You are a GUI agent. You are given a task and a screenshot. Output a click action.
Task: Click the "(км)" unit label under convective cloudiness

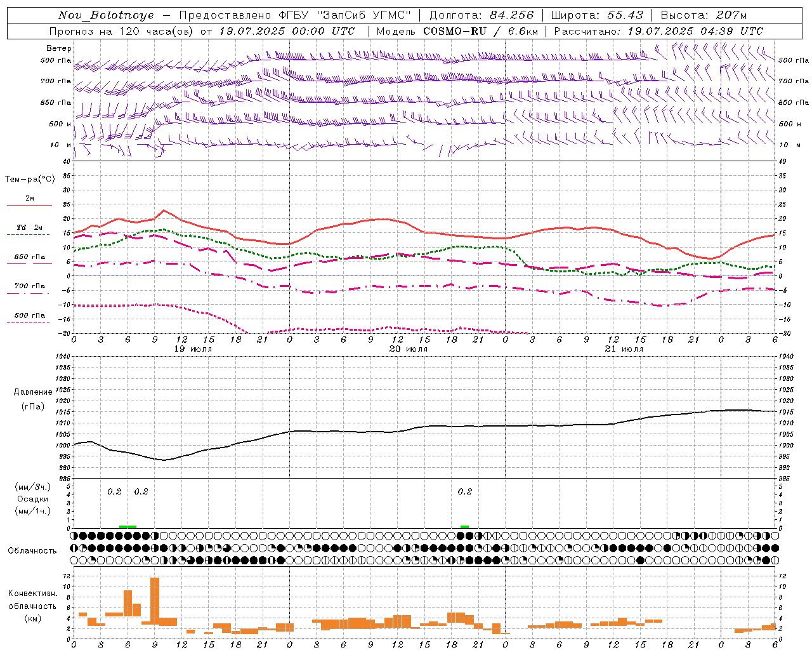click(x=33, y=618)
